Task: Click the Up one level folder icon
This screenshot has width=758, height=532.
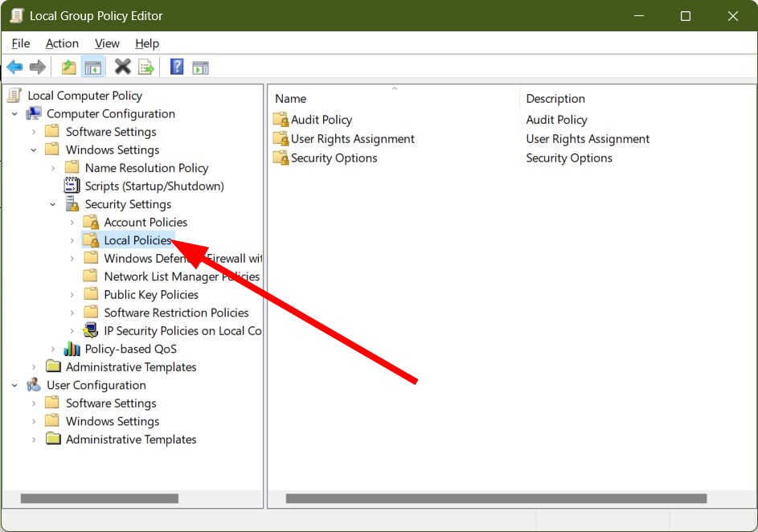Action: 68,67
